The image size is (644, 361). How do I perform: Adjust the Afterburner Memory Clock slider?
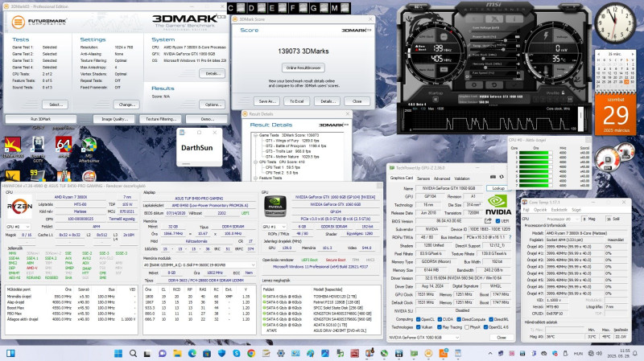pyautogui.click(x=493, y=68)
